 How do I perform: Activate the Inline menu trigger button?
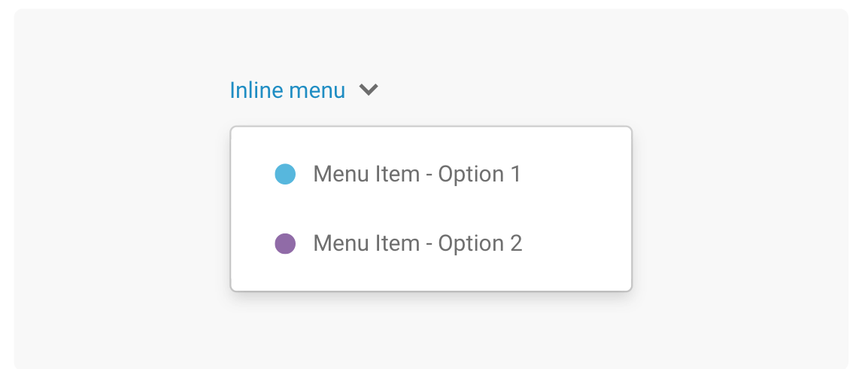point(304,90)
